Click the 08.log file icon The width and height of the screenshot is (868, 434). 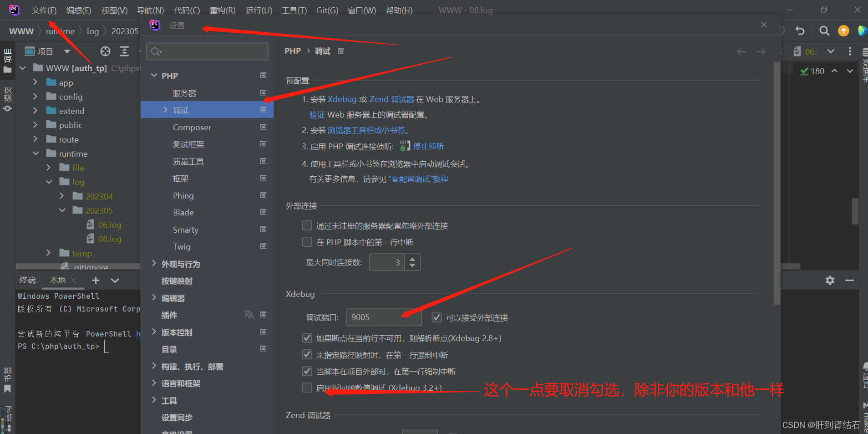tap(91, 239)
